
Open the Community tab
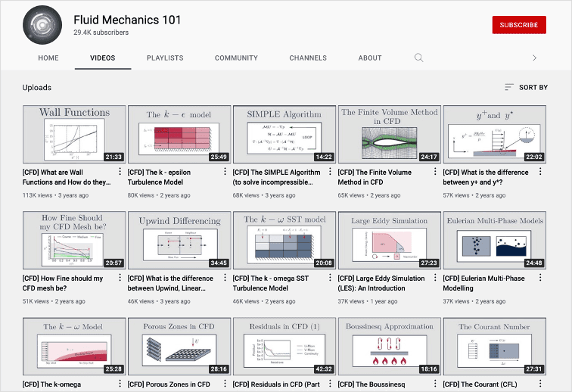click(x=236, y=58)
